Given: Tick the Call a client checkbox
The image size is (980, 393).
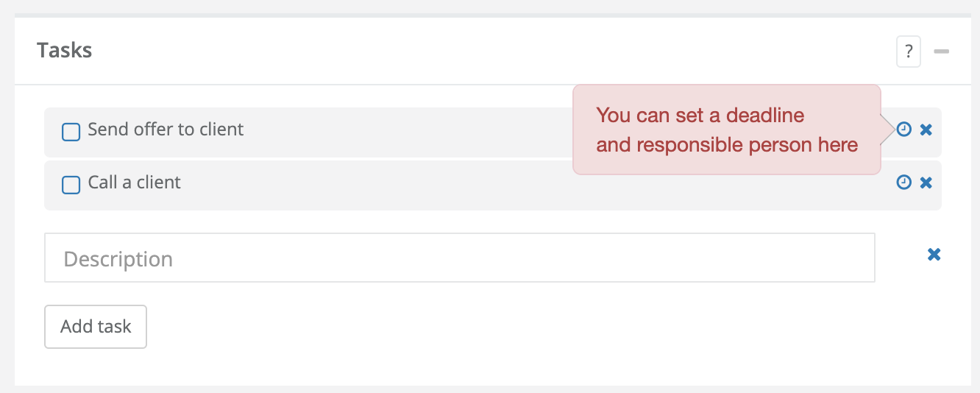Looking at the screenshot, I should (x=71, y=185).
